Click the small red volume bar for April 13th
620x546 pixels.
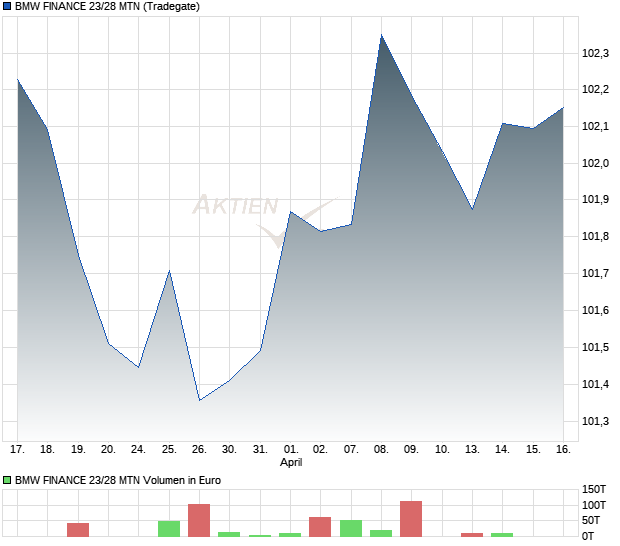472,535
